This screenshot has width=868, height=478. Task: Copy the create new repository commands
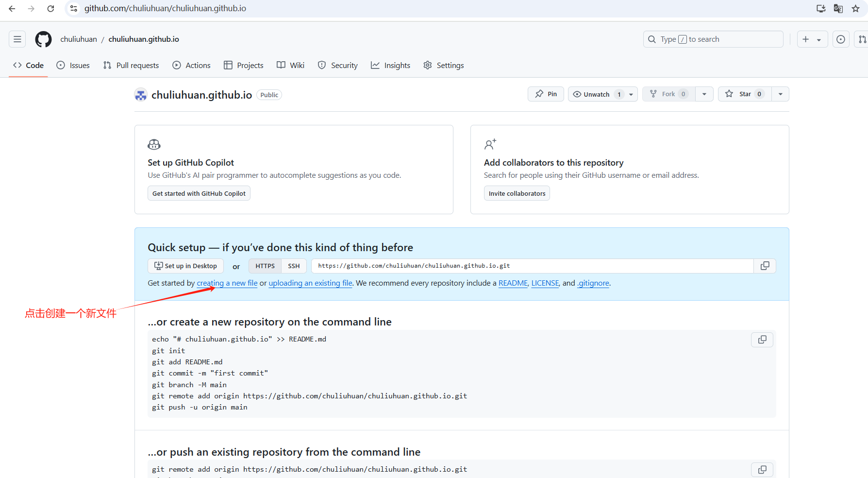click(x=762, y=340)
